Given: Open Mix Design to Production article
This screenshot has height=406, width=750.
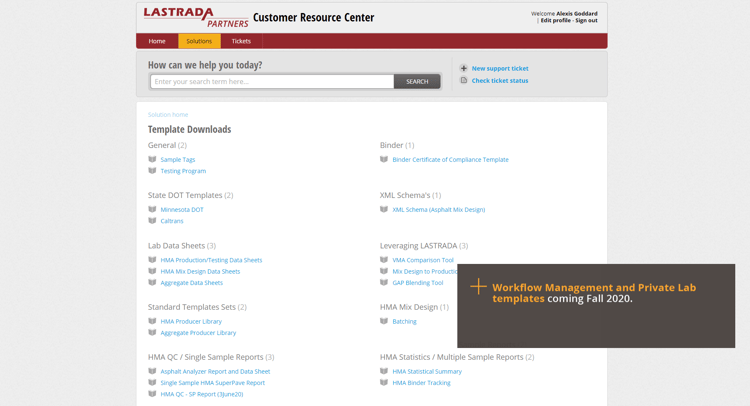Looking at the screenshot, I should [425, 272].
